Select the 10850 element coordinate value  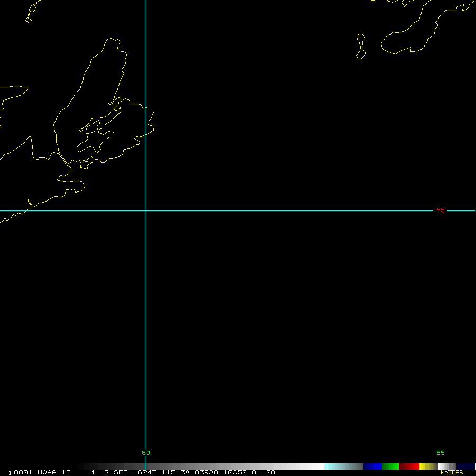235,472
